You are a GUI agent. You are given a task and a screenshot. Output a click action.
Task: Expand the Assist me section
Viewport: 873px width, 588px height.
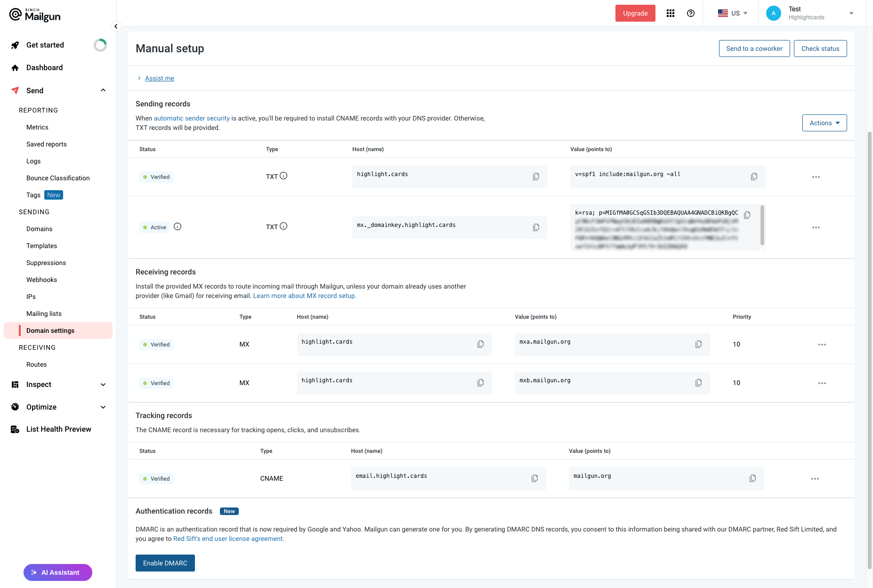pos(159,78)
